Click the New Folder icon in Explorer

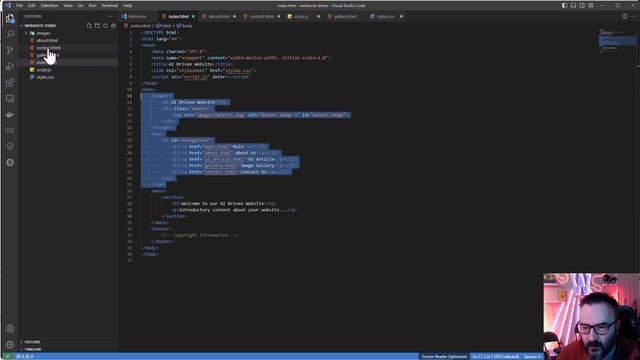97,26
